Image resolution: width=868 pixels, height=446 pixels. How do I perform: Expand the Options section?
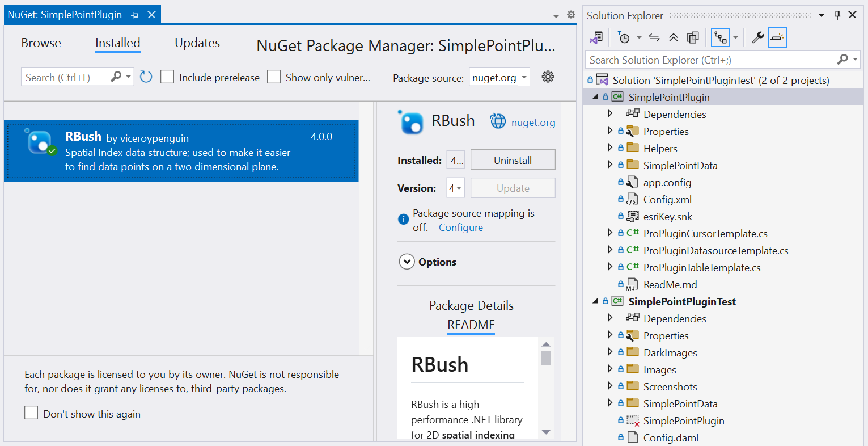[407, 262]
